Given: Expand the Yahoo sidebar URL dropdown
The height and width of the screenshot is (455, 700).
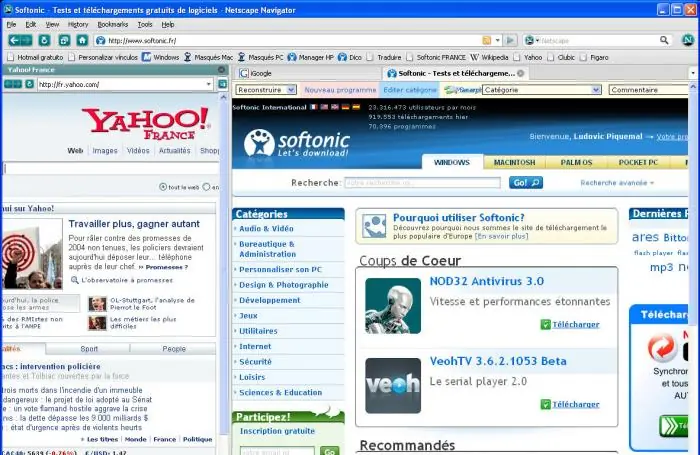Looking at the screenshot, I should (x=208, y=84).
